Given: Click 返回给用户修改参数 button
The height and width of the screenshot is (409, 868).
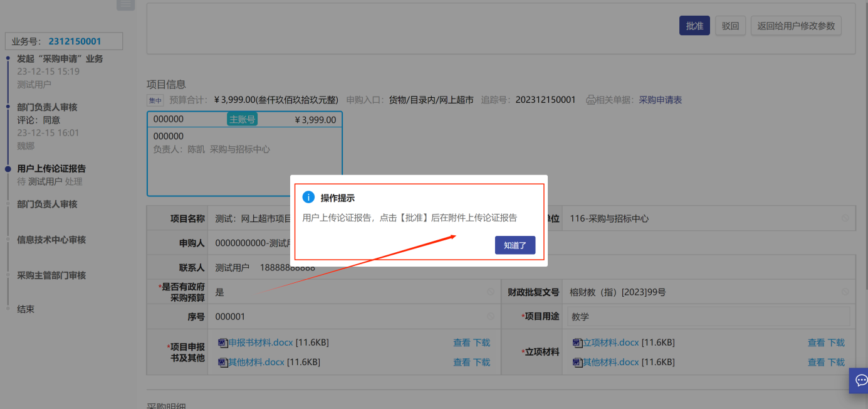Looking at the screenshot, I should coord(795,26).
